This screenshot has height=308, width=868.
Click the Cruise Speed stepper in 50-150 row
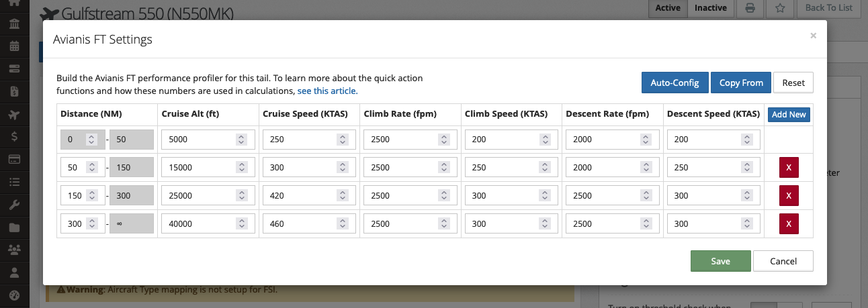point(343,168)
